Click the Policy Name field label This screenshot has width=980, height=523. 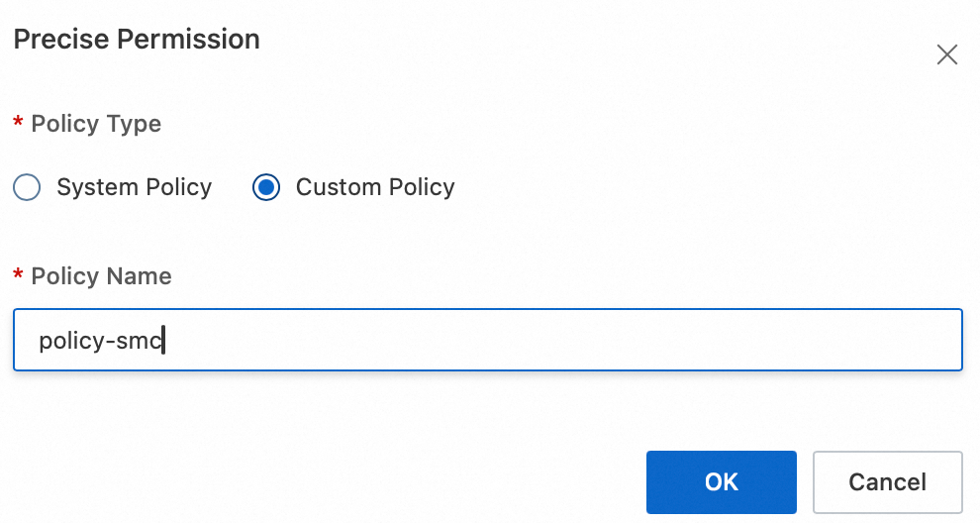pos(101,276)
